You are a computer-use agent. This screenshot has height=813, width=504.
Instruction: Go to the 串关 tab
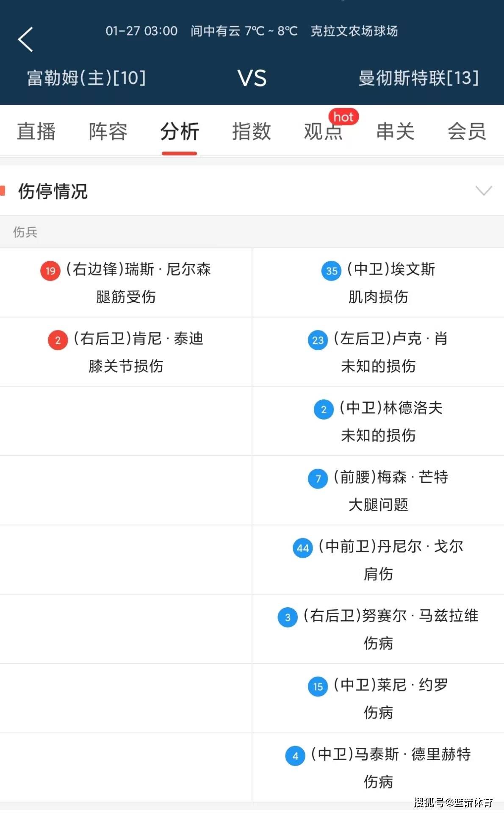click(395, 131)
